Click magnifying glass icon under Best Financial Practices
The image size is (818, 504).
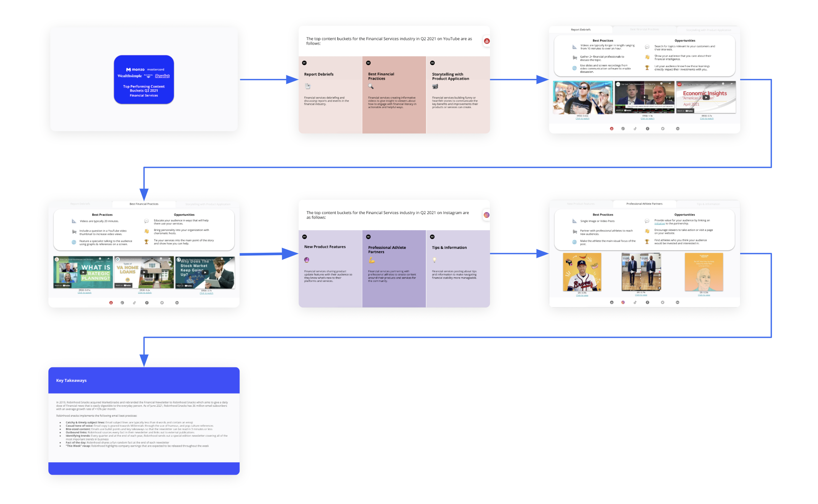[371, 86]
